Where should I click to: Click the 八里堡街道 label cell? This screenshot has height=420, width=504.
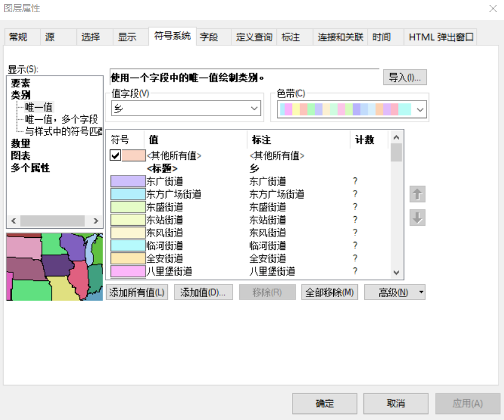[272, 271]
